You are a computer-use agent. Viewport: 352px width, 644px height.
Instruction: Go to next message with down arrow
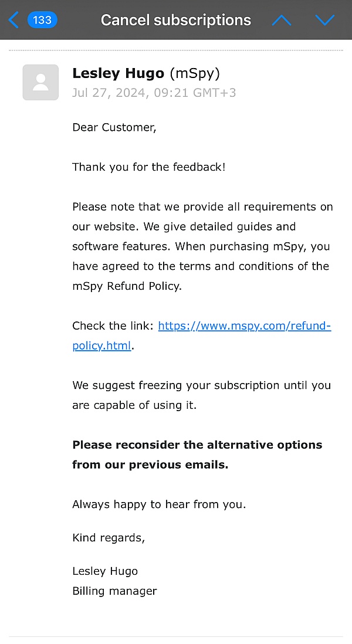tap(324, 20)
